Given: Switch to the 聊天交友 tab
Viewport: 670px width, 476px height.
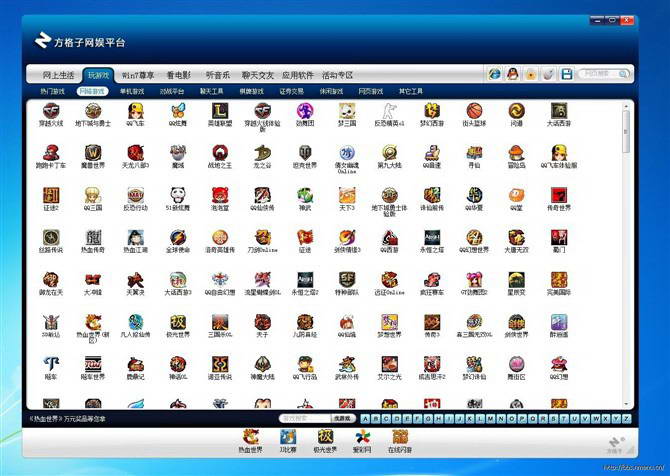Looking at the screenshot, I should 258,75.
